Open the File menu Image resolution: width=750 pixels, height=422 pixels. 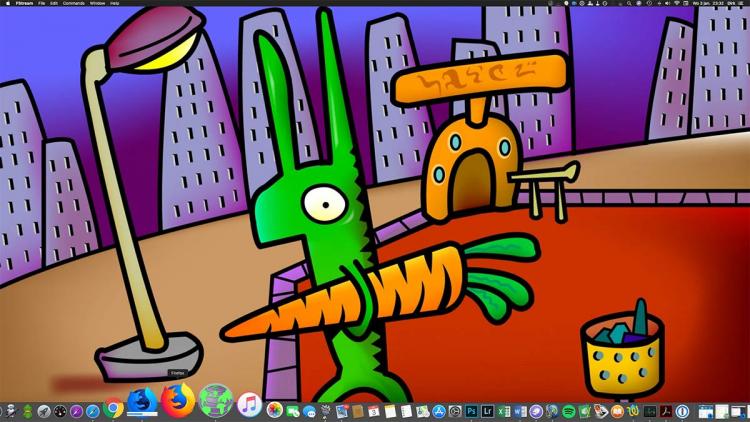41,4
